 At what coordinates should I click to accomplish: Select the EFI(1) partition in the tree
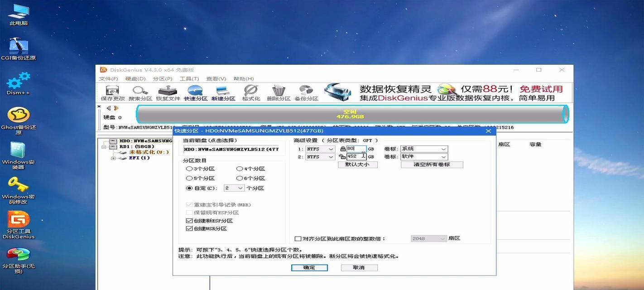(x=139, y=158)
